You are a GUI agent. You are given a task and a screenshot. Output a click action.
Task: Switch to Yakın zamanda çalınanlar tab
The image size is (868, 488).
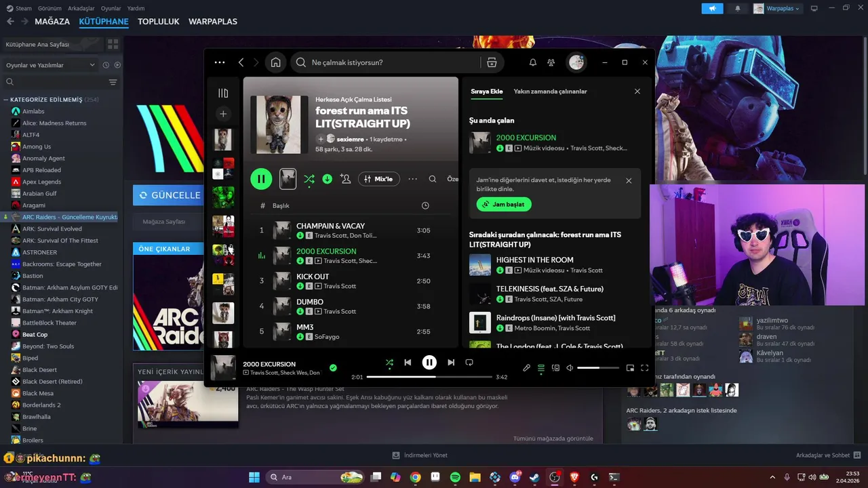pyautogui.click(x=551, y=91)
